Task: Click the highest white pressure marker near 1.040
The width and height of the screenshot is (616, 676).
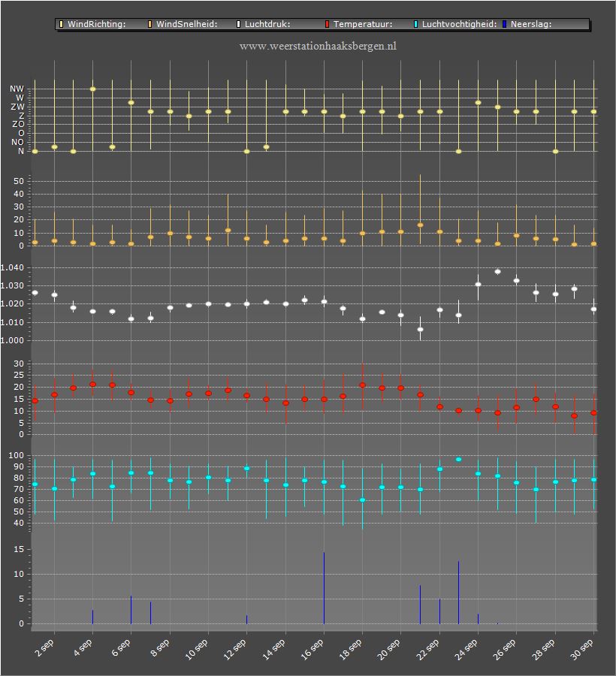Action: click(x=497, y=272)
